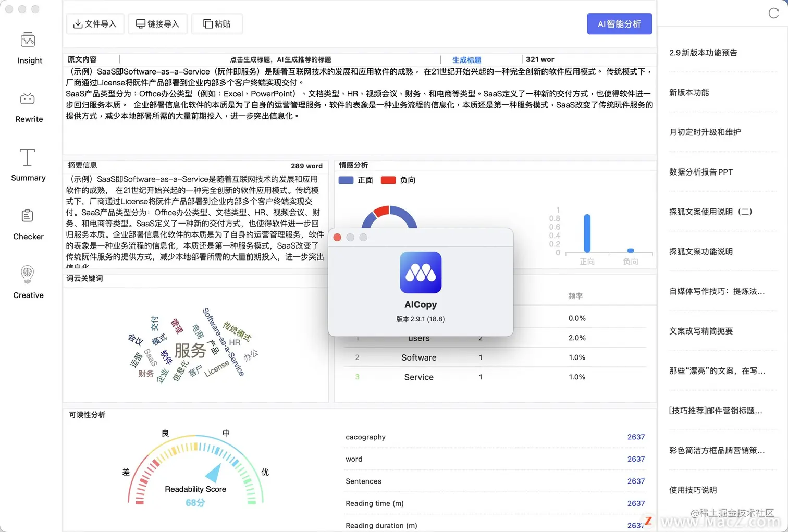Click the 服务 word in word cloud

click(x=190, y=351)
